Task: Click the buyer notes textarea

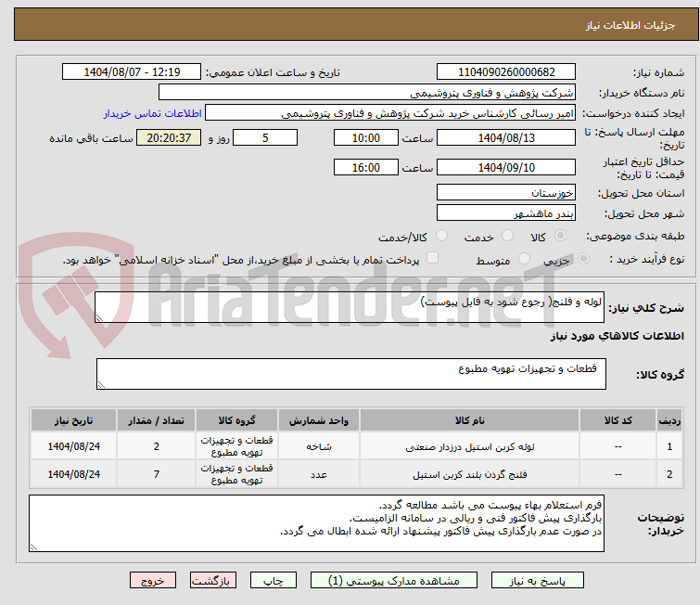Action: tap(316, 523)
